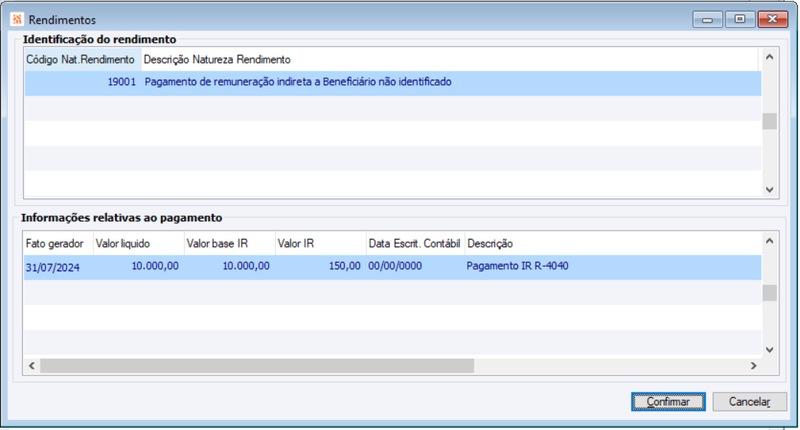Click up arrow of top grid scrollbar
Screen dimensions: 800x430
[x=769, y=57]
